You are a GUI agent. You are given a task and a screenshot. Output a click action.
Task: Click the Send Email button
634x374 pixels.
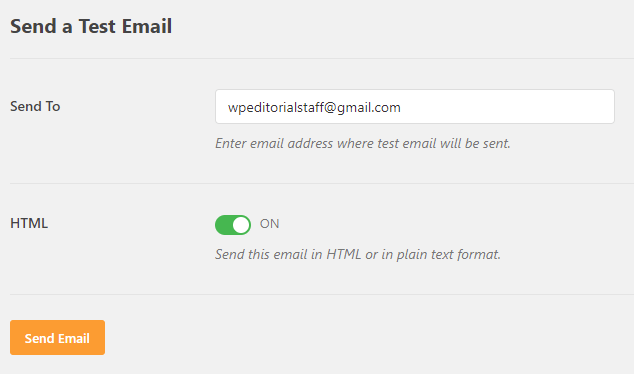pos(57,338)
